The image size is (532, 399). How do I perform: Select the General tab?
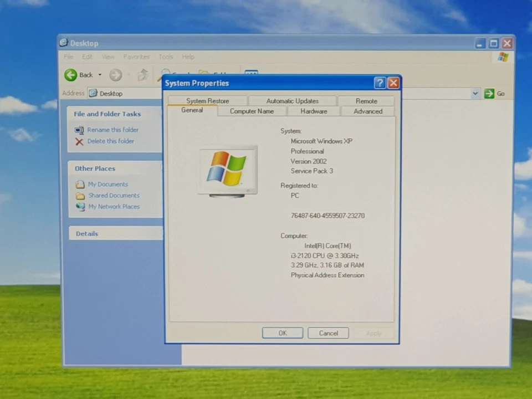[x=192, y=110]
